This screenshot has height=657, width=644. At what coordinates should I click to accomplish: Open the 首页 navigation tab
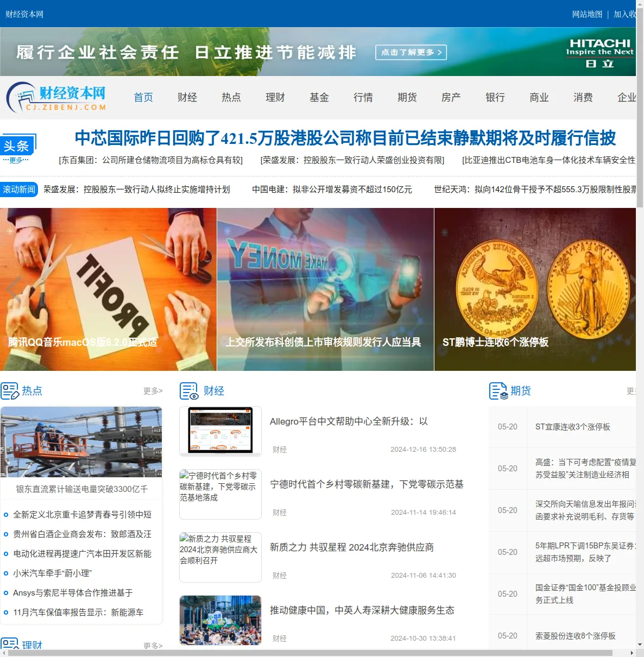(143, 97)
